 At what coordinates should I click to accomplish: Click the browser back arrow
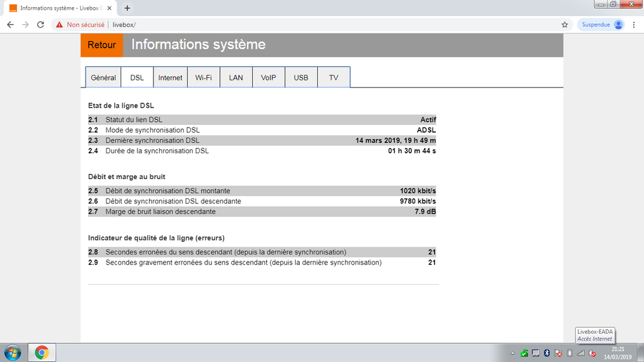10,24
